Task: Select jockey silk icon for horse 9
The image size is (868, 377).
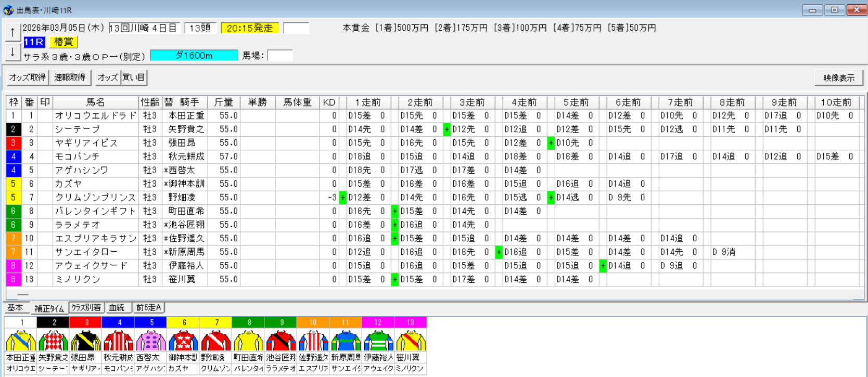Action: (x=281, y=341)
